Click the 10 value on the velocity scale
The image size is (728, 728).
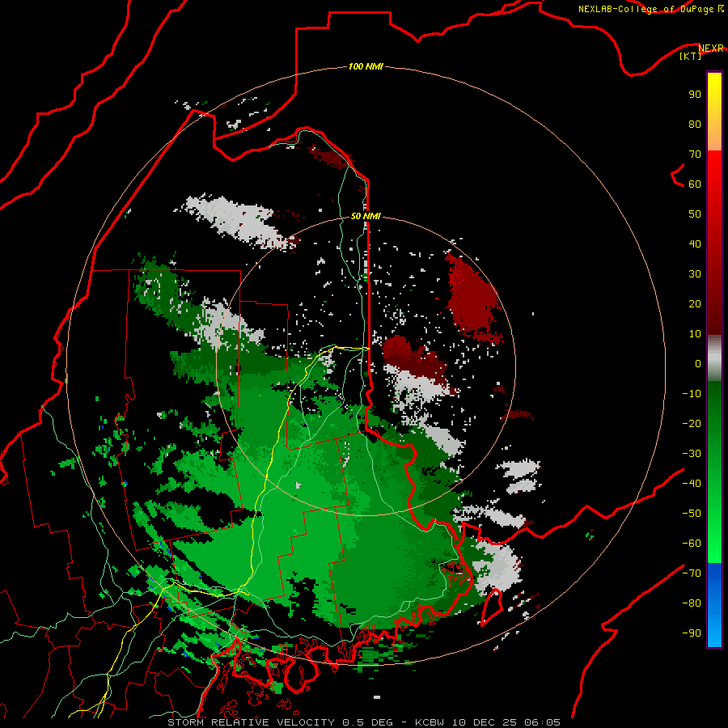pos(695,334)
